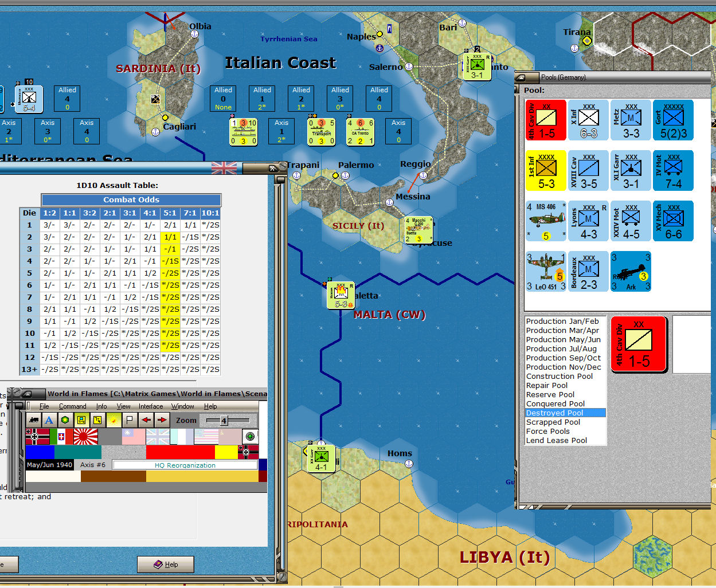The image size is (716, 588).
Task: Select 'Destroyed Pool' highlighted list entry
Action: point(565,413)
